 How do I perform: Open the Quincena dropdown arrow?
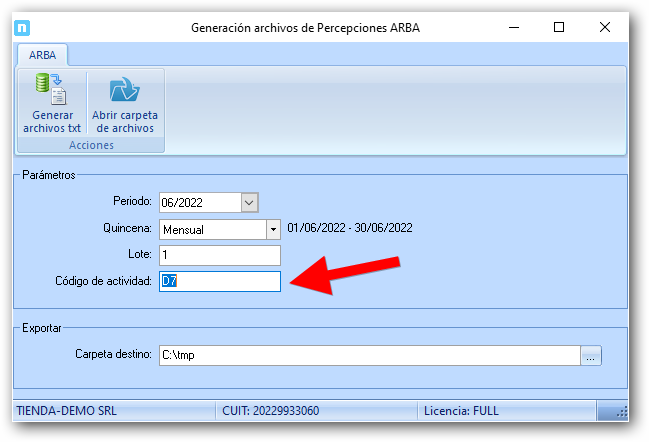coord(272,229)
